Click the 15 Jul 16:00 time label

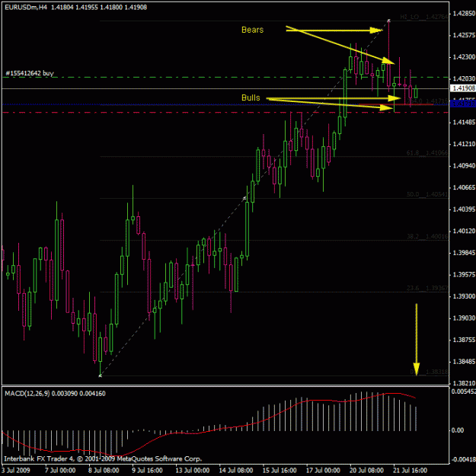(280, 471)
